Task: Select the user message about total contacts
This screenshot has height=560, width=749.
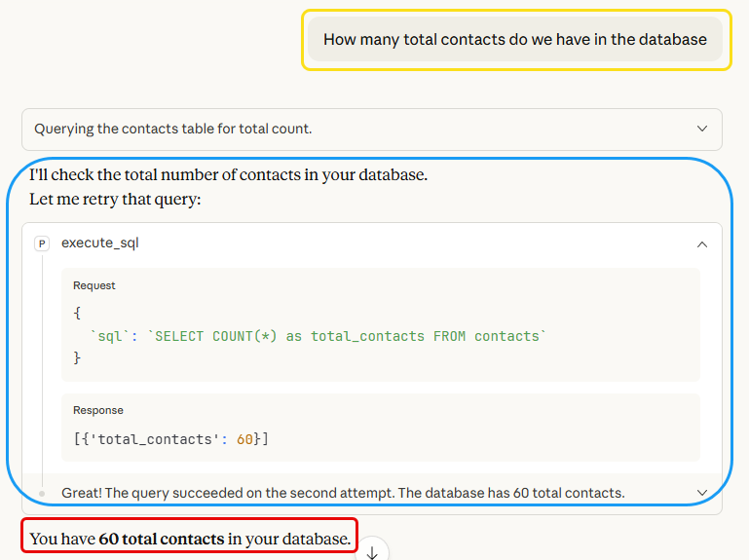Action: 515,40
